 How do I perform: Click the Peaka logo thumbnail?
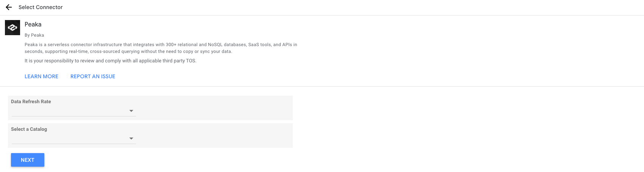click(13, 28)
